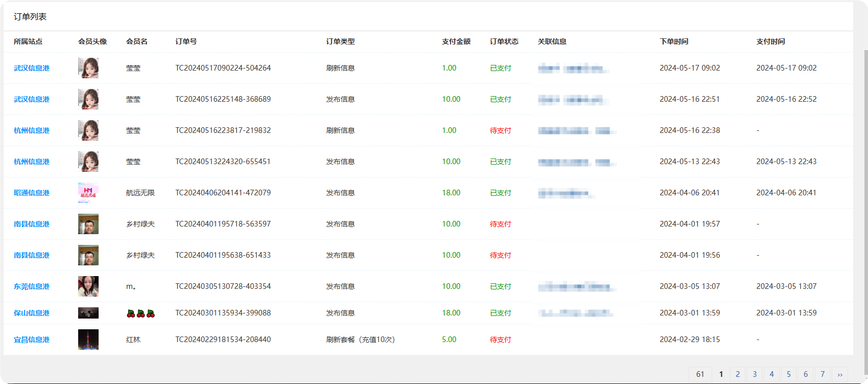The width and height of the screenshot is (868, 384).
Task: Click order number TC20240229181534-208440
Action: click(x=223, y=340)
